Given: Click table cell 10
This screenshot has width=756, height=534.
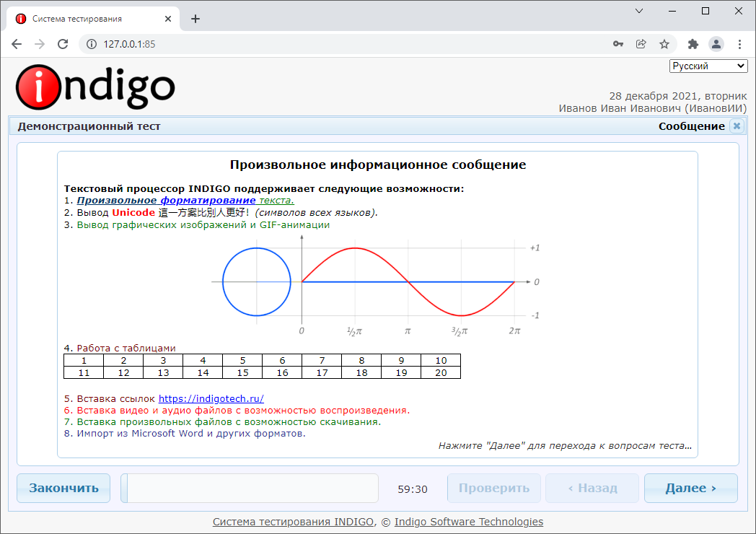Looking at the screenshot, I should click(x=441, y=360).
